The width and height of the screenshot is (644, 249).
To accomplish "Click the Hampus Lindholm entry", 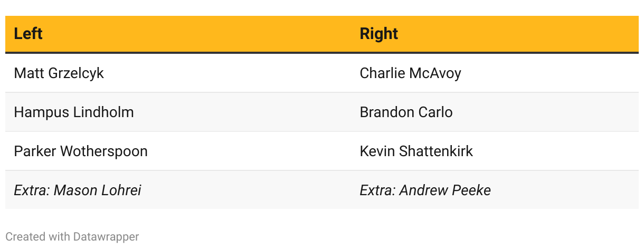I will click(x=73, y=112).
